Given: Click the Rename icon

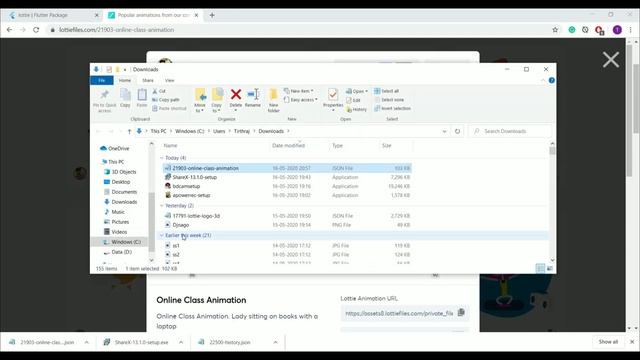Looking at the screenshot, I should click(253, 95).
